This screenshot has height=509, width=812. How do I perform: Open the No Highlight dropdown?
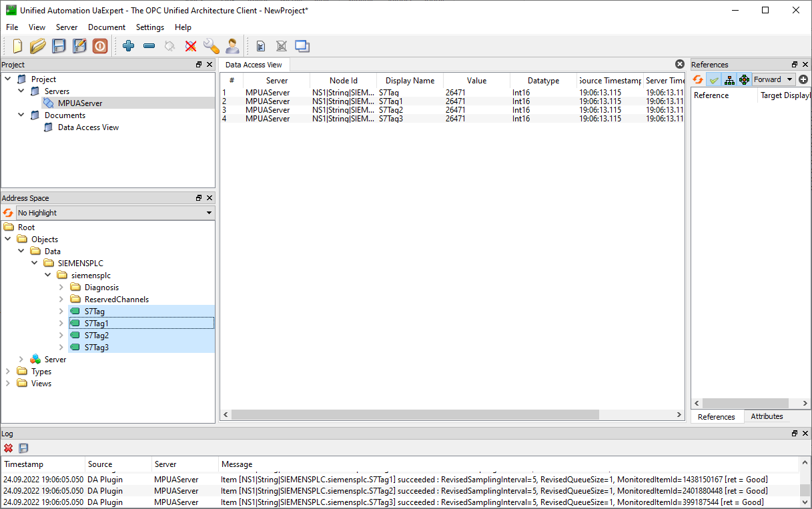tap(115, 213)
